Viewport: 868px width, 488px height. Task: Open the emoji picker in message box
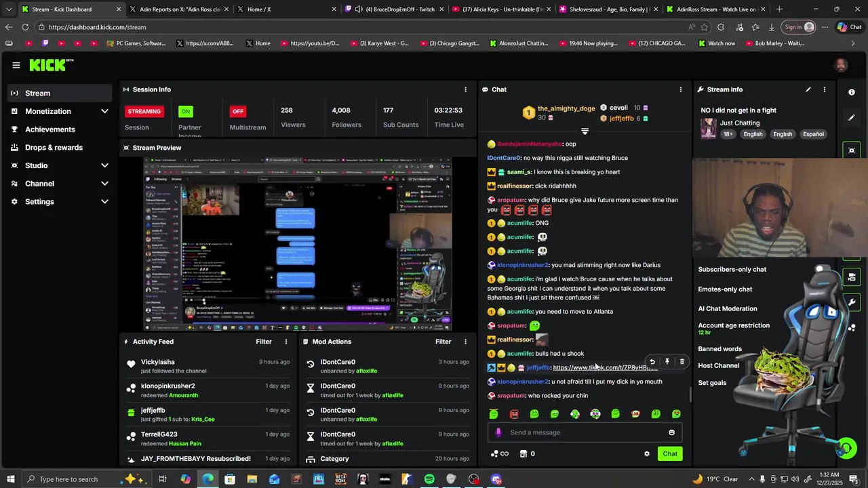672,432
